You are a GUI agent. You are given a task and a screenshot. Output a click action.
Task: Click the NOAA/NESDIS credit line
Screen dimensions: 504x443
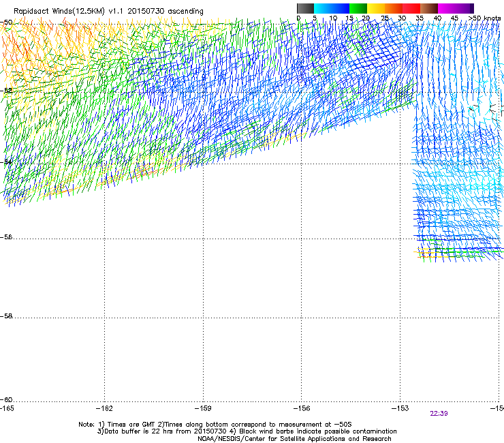coord(294,439)
